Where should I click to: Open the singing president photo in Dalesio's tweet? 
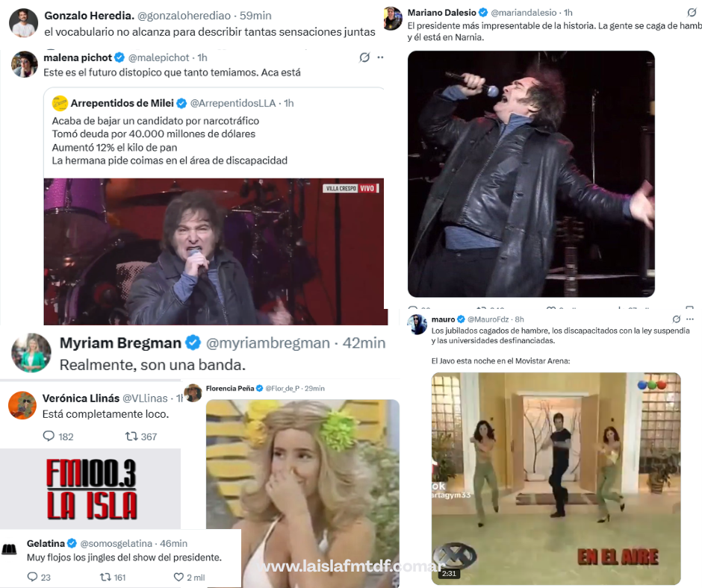tap(531, 174)
